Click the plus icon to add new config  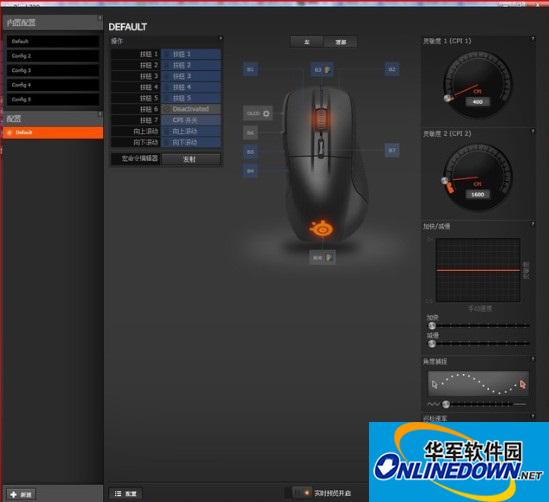click(14, 494)
